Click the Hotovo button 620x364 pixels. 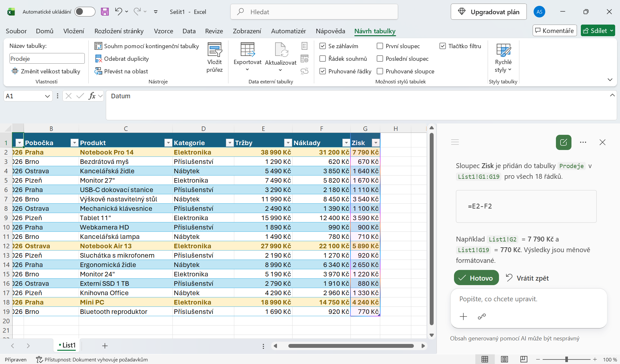[476, 278]
